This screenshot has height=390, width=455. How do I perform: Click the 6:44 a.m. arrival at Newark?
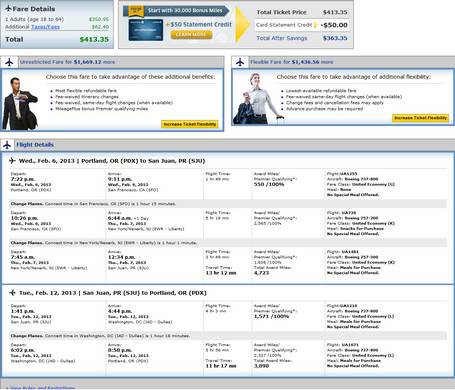pyautogui.click(x=120, y=218)
